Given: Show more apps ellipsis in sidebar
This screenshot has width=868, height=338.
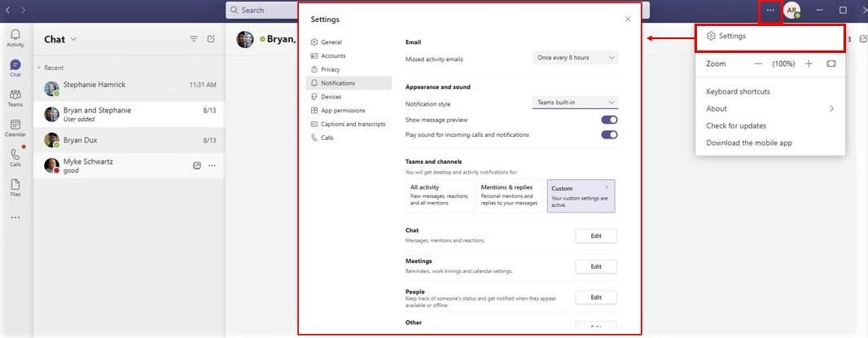Looking at the screenshot, I should point(15,217).
